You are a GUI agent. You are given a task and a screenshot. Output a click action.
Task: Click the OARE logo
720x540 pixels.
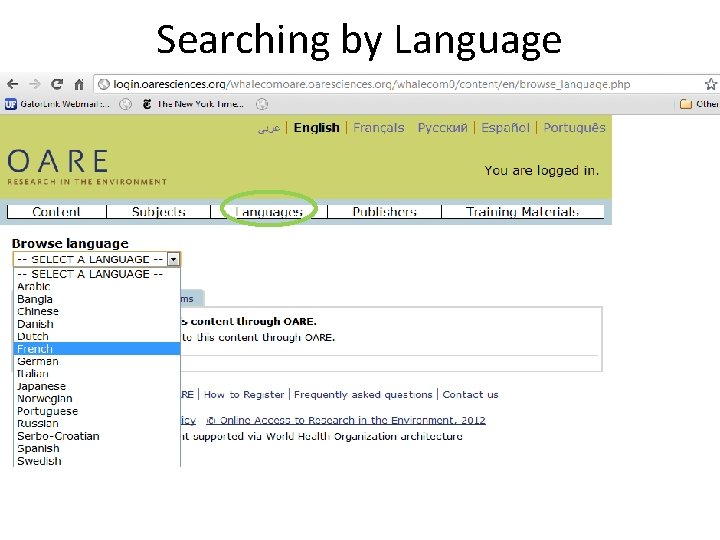tap(87, 167)
